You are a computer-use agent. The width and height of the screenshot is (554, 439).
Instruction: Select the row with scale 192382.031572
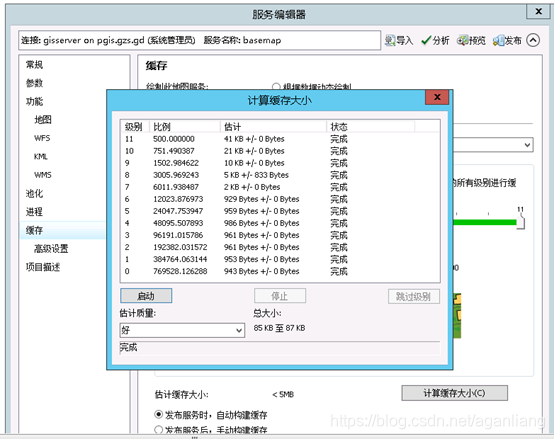280,247
